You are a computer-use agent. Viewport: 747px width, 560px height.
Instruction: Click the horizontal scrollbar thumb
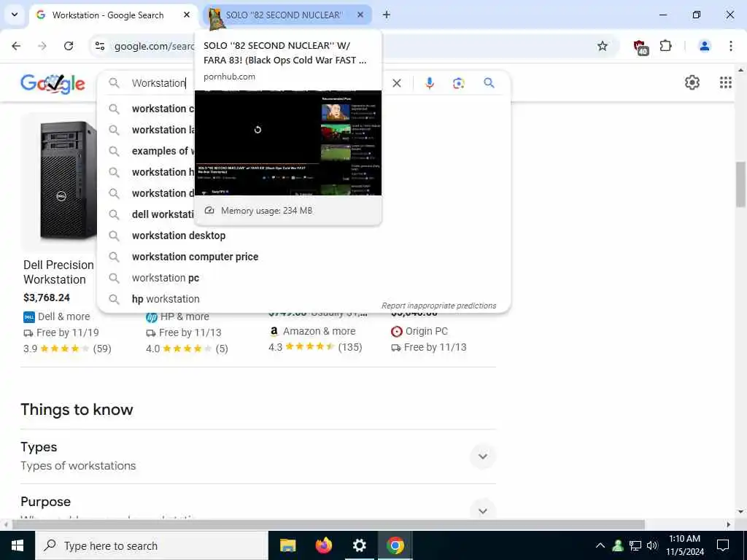tap(328, 525)
